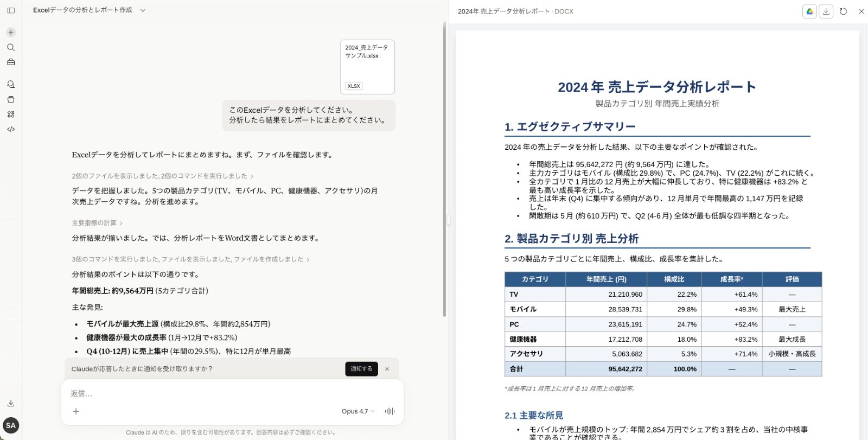Screen dimensions: 868x440
Task: Click the document title '2024年 売上データ分析レポート'
Action: tap(657, 87)
